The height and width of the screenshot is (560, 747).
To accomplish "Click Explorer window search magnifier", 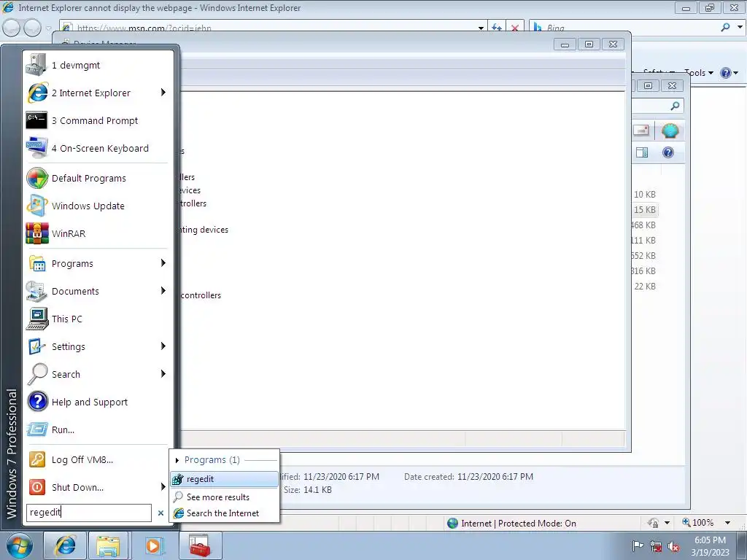I will 675,106.
